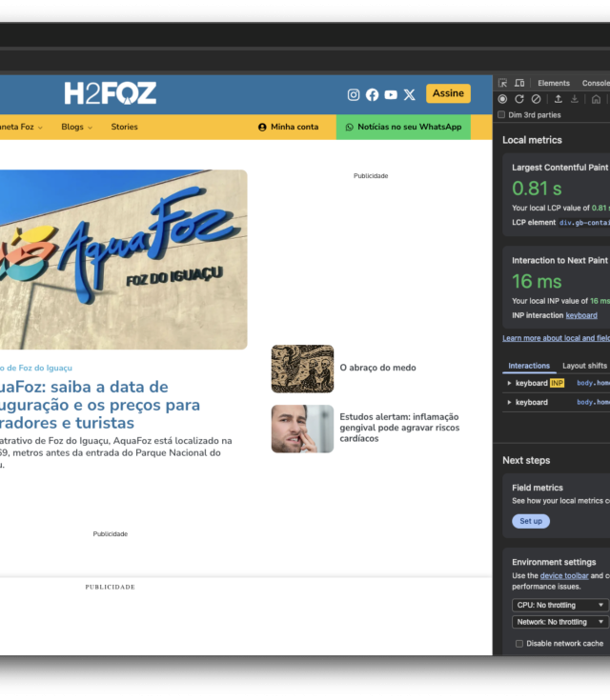
Task: Open the Instagram icon in site header
Action: tap(354, 94)
